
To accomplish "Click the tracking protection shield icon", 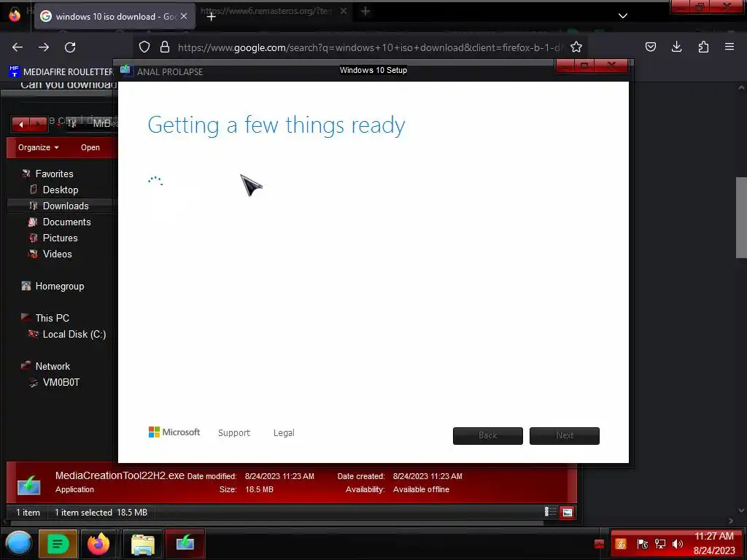I will coord(144,47).
